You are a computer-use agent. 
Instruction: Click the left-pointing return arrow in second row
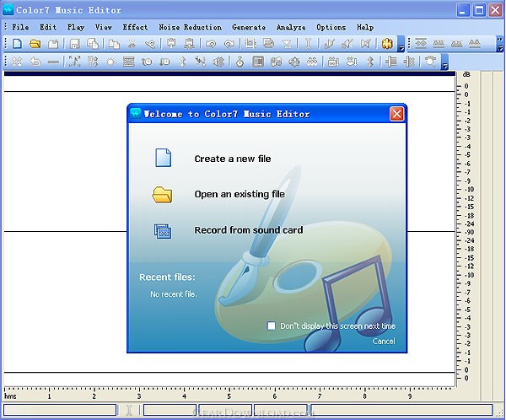point(35,62)
